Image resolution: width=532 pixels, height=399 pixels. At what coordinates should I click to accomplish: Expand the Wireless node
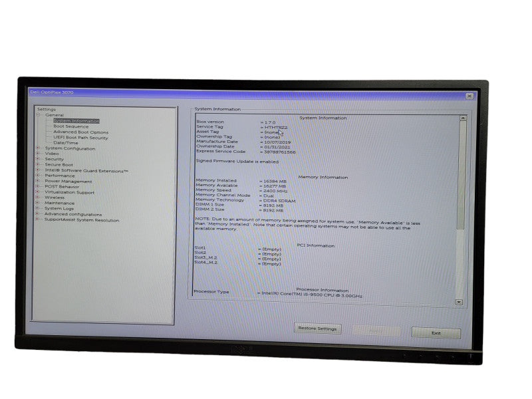point(38,197)
